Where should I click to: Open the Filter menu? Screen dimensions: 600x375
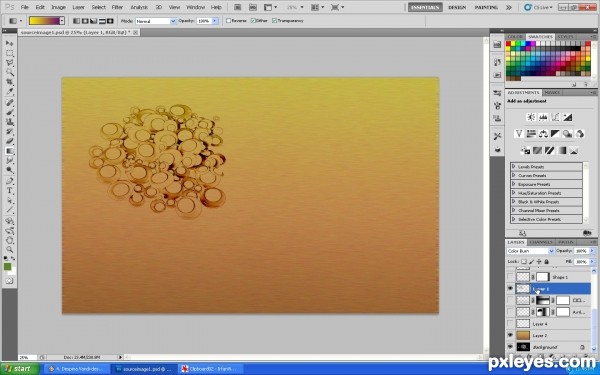click(x=117, y=7)
